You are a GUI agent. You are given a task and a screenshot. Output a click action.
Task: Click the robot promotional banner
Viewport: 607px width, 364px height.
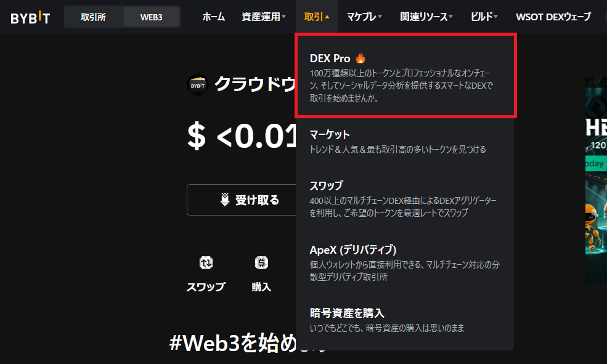click(596, 180)
